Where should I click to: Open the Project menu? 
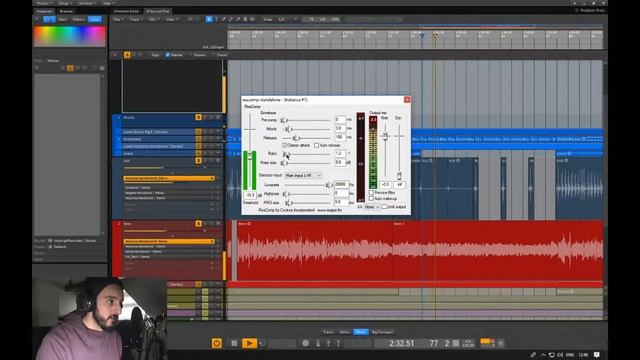pos(44,3)
